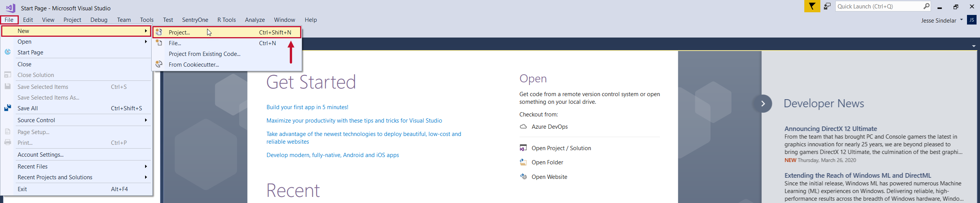Image resolution: width=980 pixels, height=203 pixels.
Task: Open the Debug menu
Action: 99,20
